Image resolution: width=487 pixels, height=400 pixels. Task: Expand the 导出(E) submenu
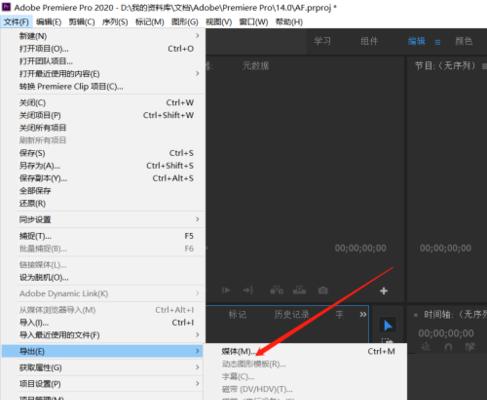[102, 351]
